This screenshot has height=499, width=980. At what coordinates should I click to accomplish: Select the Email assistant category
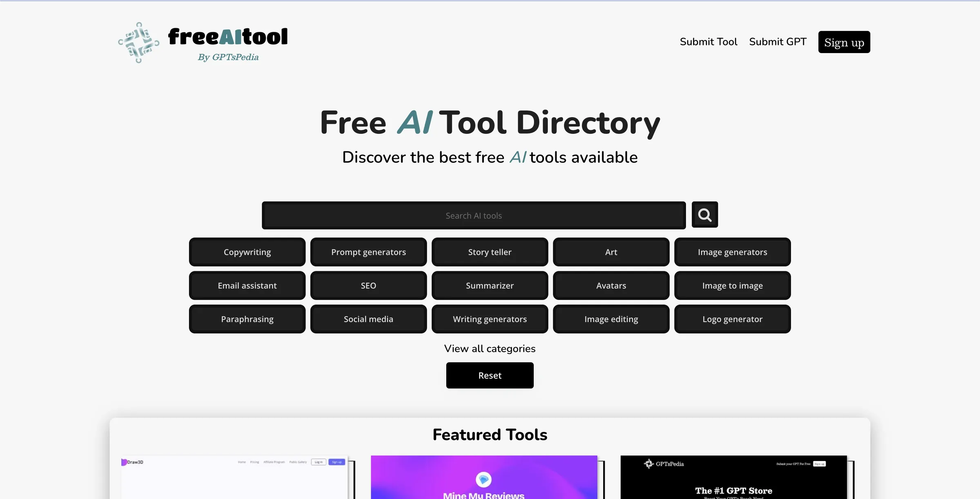pyautogui.click(x=247, y=285)
